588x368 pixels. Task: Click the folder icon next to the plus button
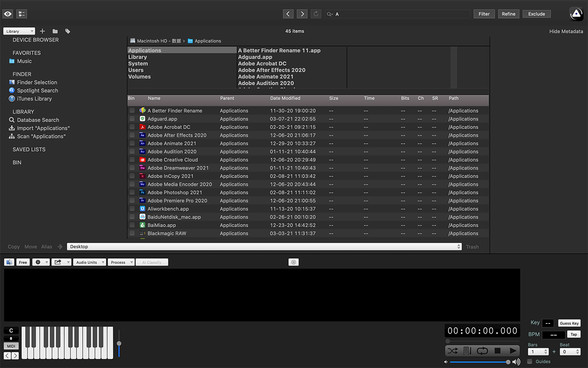pos(55,31)
